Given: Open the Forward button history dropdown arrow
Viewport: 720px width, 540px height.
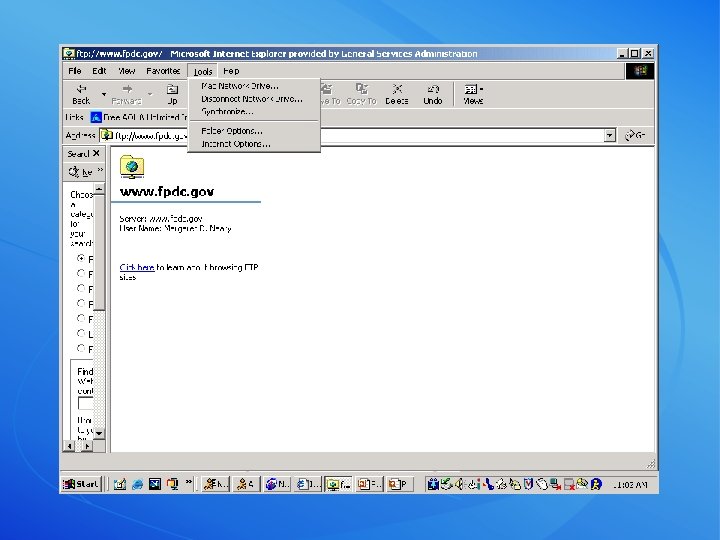Looking at the screenshot, I should click(x=150, y=94).
